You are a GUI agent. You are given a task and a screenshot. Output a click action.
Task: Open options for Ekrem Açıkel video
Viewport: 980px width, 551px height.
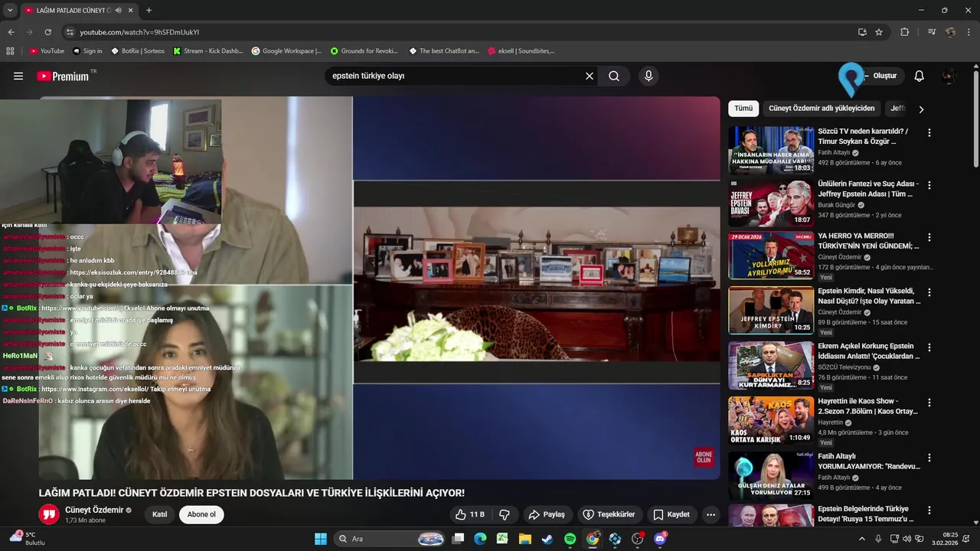click(929, 347)
